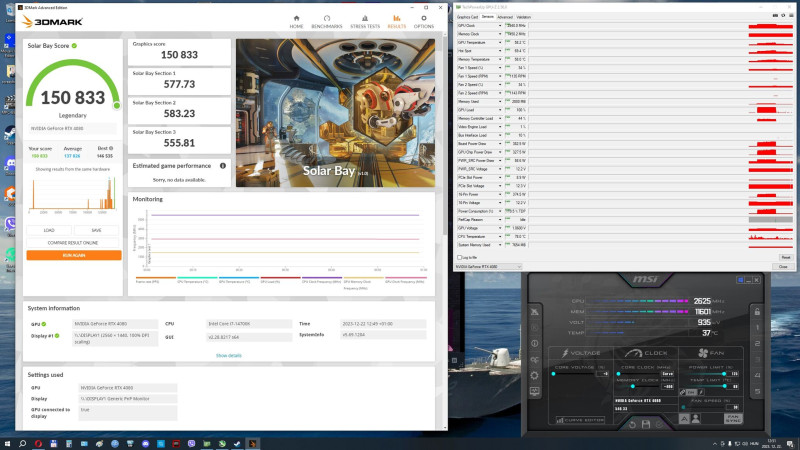This screenshot has width=800, height=450.
Task: Switch to Graphics Card tab in GPU-Z
Action: pyautogui.click(x=467, y=17)
